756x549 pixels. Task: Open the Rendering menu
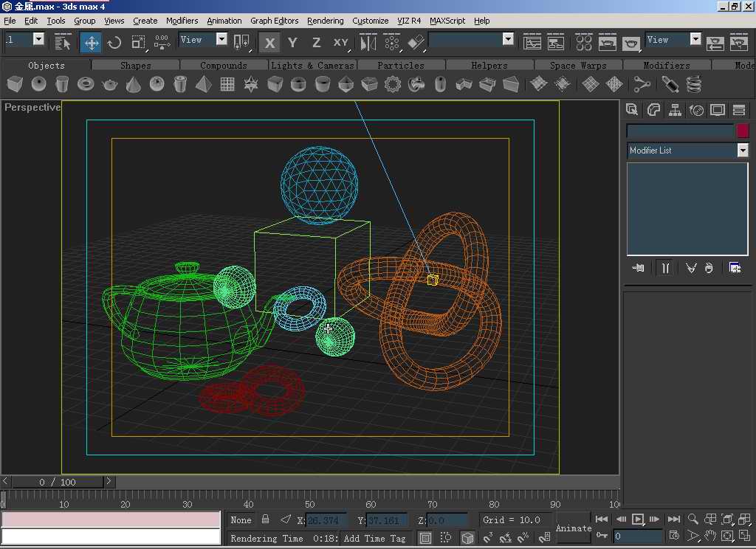325,21
